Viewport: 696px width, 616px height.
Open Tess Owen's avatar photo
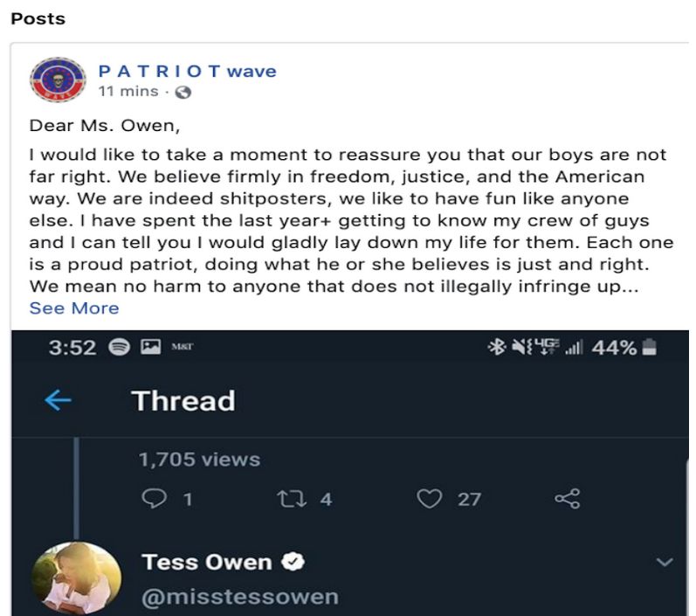77,578
